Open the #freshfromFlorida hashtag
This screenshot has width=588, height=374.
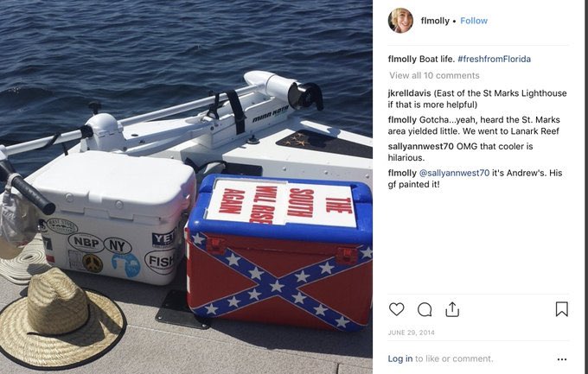tap(494, 60)
